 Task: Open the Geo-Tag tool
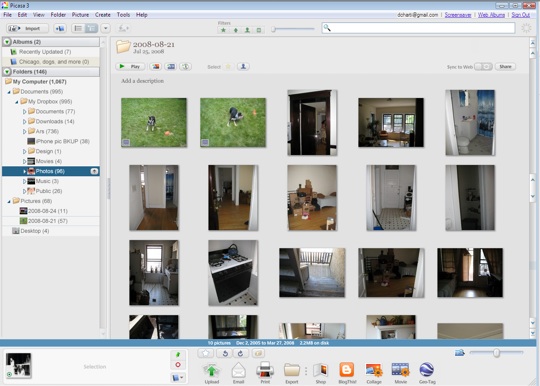[x=427, y=373]
